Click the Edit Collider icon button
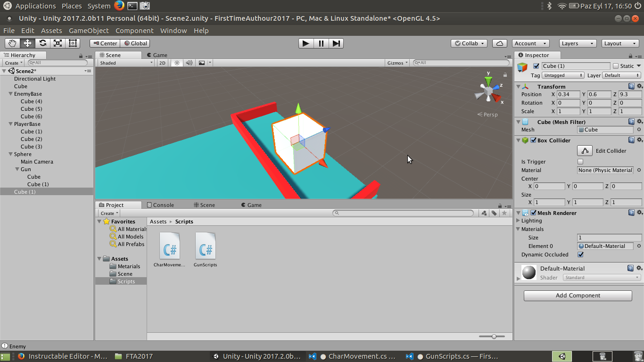The width and height of the screenshot is (644, 362). click(585, 151)
